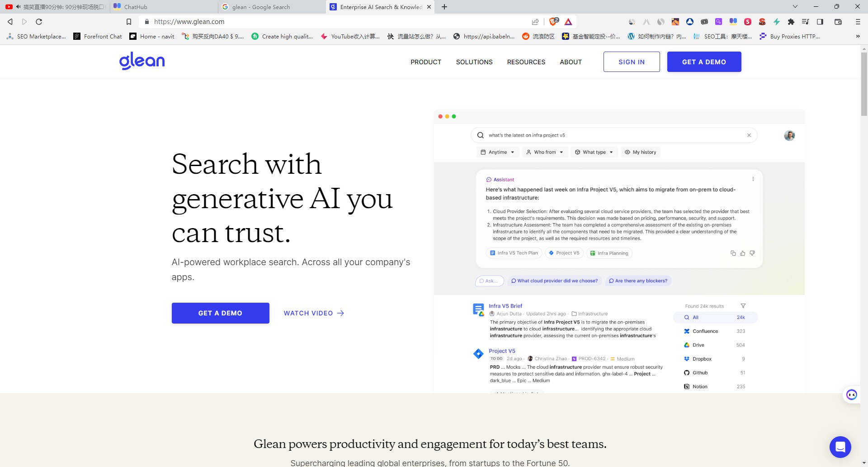Open the tab search dropdown arrow
Image resolution: width=868 pixels, height=467 pixels.
tap(795, 7)
